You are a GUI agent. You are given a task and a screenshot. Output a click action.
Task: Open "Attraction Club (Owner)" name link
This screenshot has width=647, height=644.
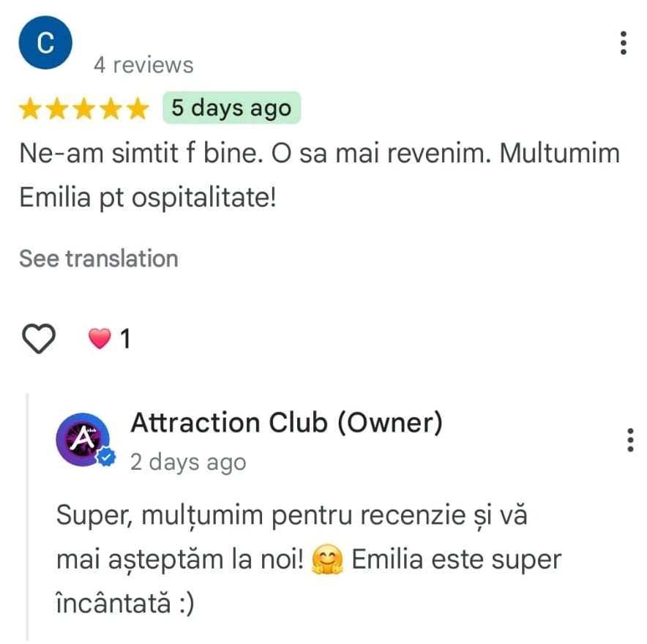coord(287,423)
